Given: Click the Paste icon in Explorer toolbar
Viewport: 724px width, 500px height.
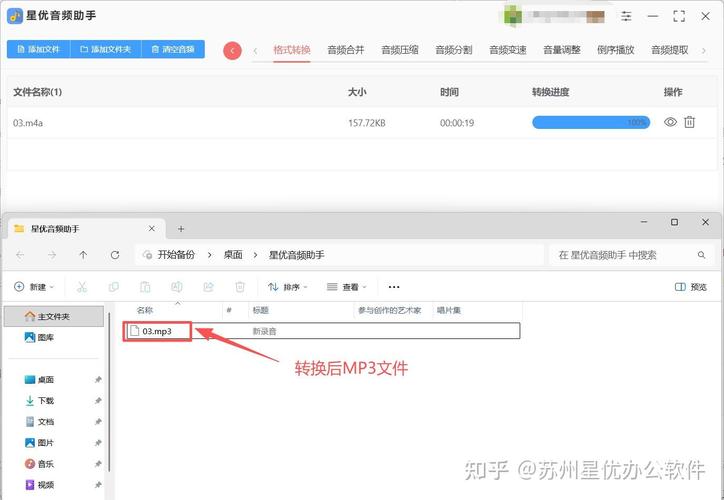Looking at the screenshot, I should (145, 287).
